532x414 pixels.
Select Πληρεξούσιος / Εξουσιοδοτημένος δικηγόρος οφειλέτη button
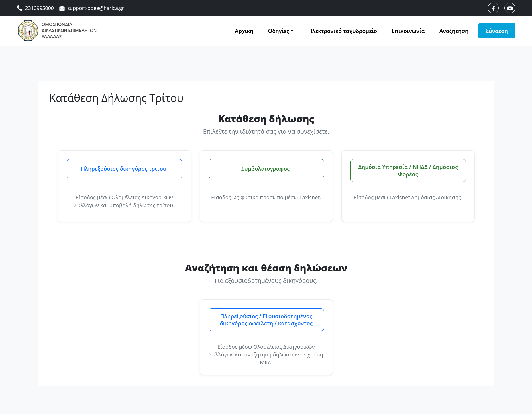(x=266, y=320)
